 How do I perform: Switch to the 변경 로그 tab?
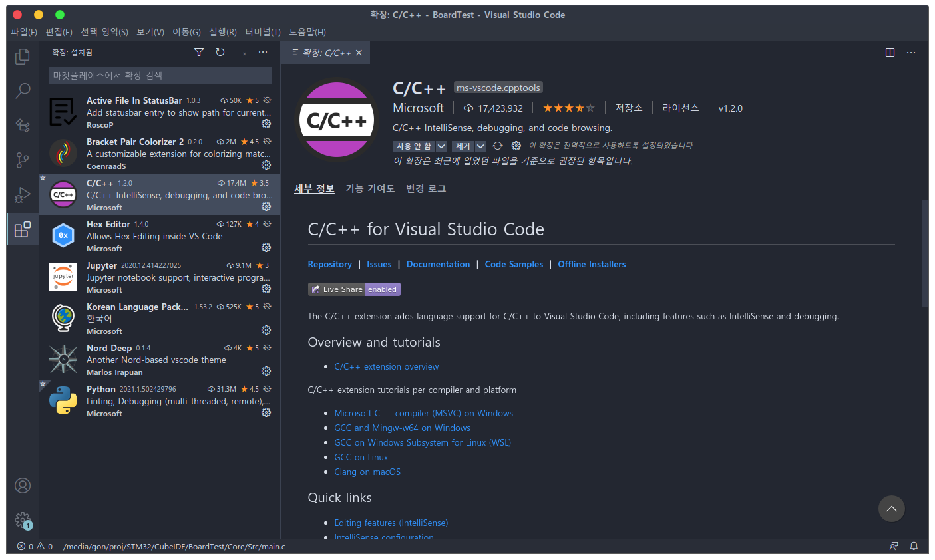pos(426,188)
